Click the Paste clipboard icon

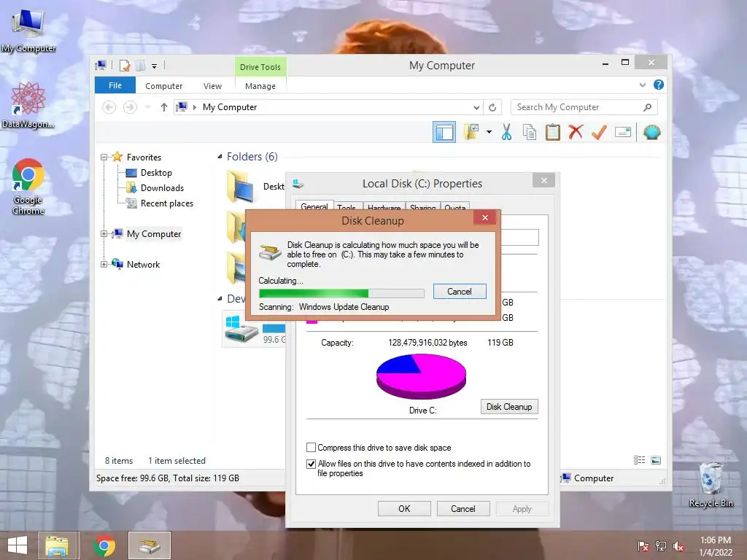pos(553,132)
